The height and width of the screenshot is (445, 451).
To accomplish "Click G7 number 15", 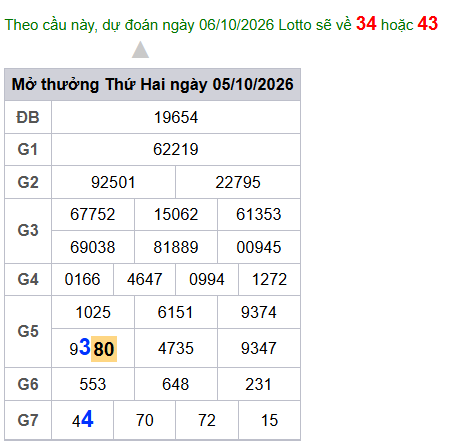I will pos(269,420).
